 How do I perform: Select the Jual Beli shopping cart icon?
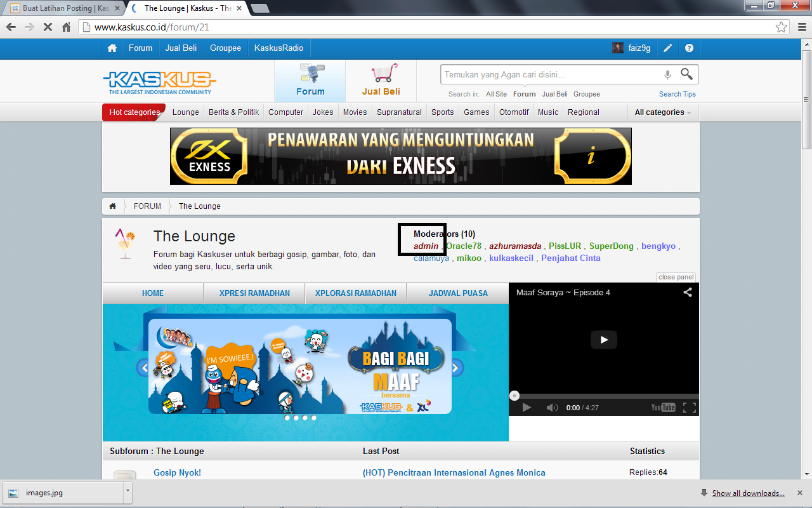tap(381, 81)
